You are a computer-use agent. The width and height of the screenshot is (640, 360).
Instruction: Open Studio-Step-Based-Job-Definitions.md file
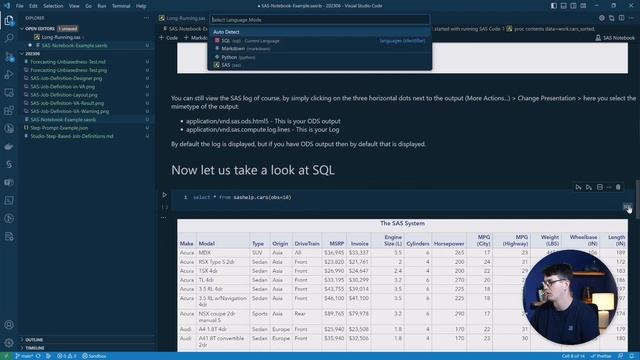[72, 136]
